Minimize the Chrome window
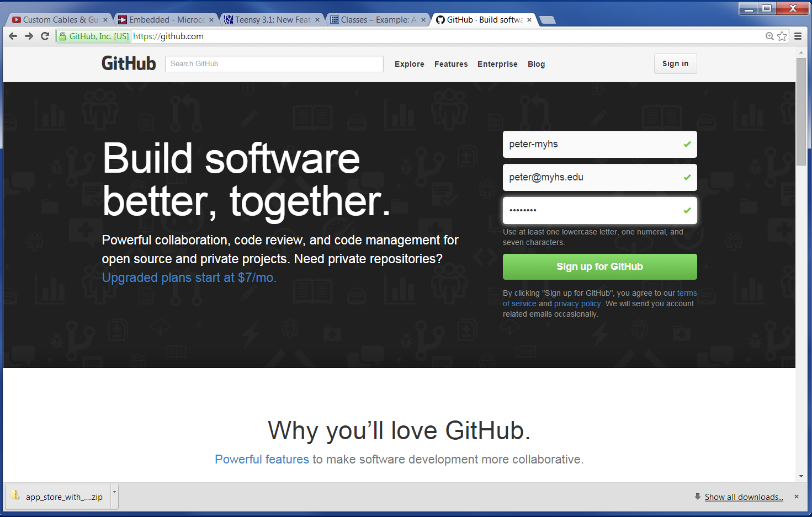812x517 pixels. [749, 8]
